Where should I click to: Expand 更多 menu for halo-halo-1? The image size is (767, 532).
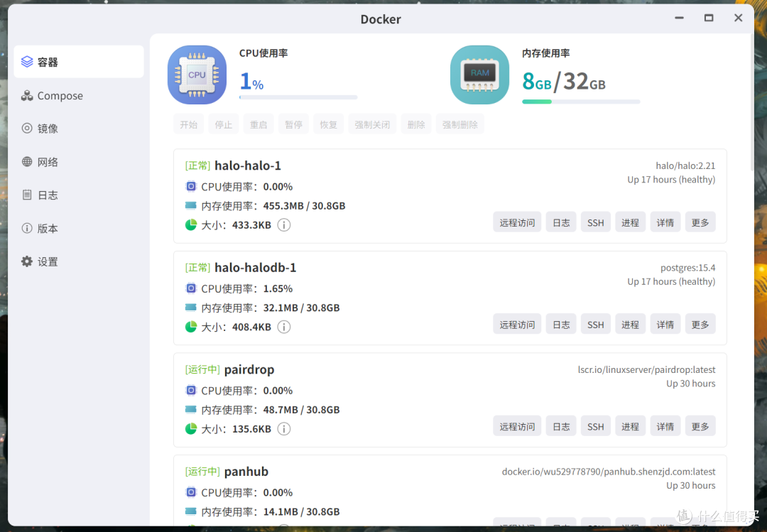point(700,222)
